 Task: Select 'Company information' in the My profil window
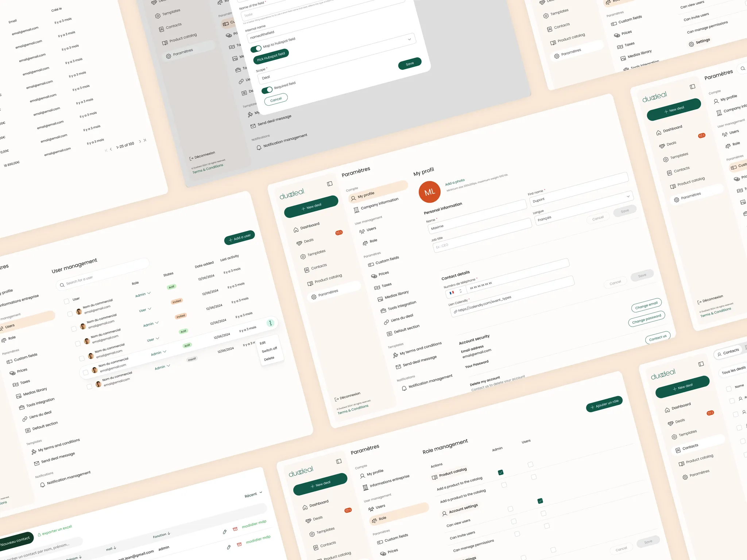tap(376, 205)
